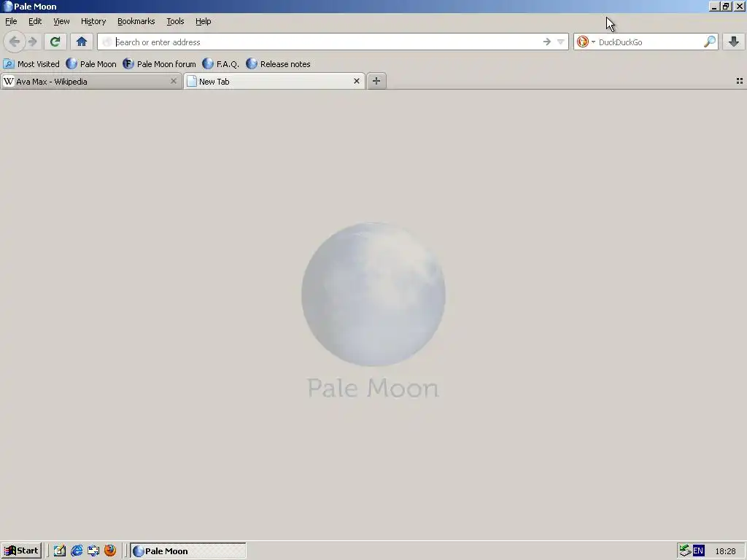This screenshot has width=747, height=560.
Task: Launch the notepad quick launch icon
Action: 60,551
